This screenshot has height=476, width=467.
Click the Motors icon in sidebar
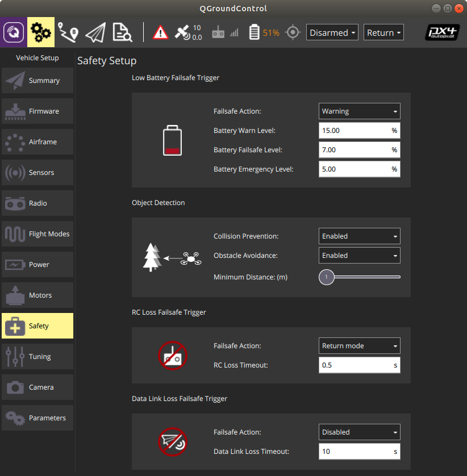point(15,295)
